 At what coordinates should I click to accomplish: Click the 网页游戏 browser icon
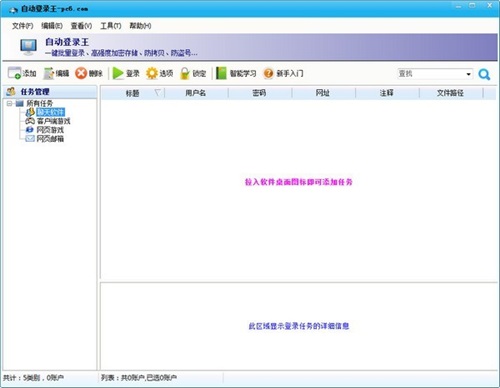tap(30, 130)
